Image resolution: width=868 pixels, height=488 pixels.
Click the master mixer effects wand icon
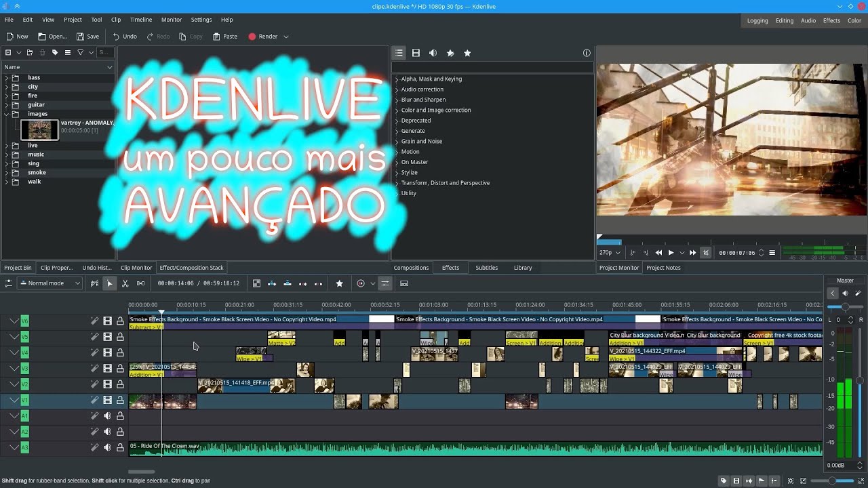(858, 293)
